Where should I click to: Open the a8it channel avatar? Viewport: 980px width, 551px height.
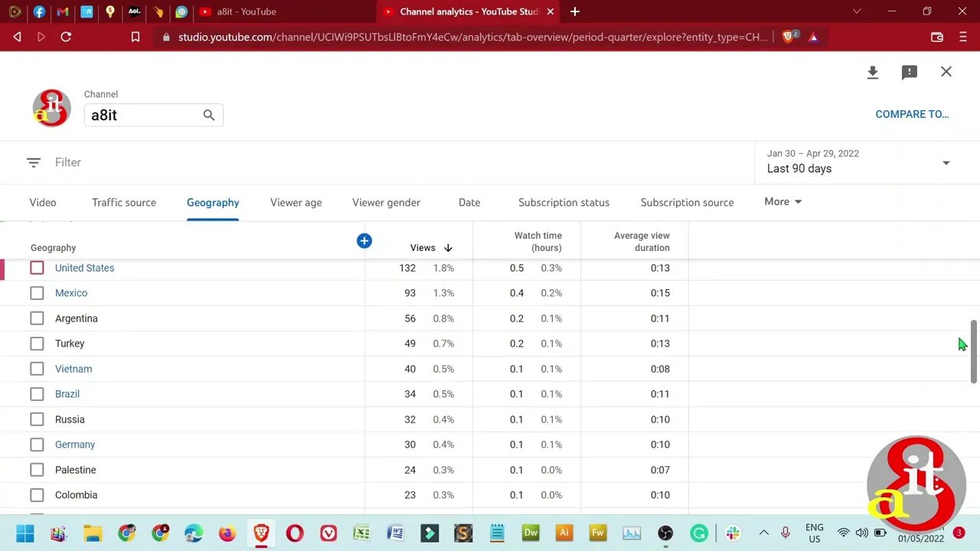52,108
